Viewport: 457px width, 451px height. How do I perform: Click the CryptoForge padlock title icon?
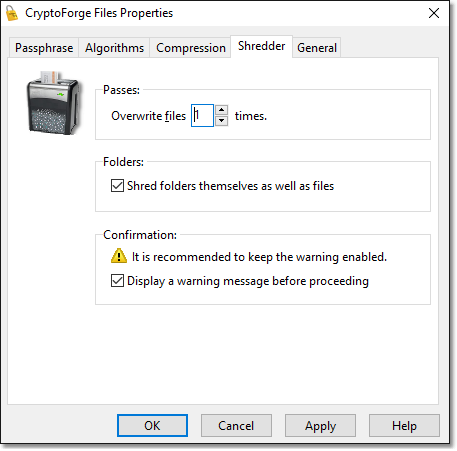[x=12, y=13]
